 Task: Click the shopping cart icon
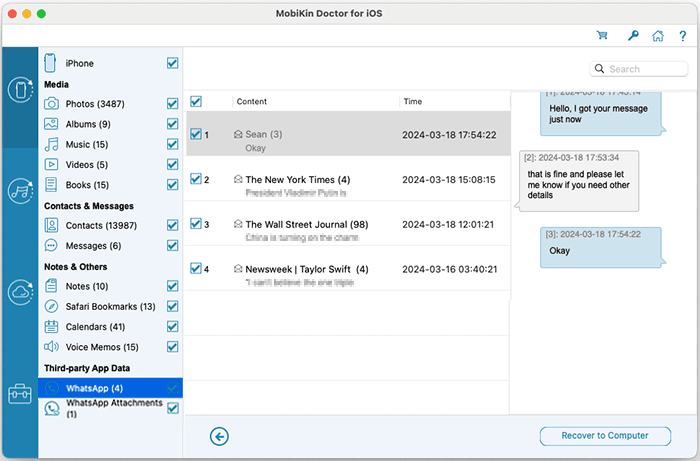602,36
